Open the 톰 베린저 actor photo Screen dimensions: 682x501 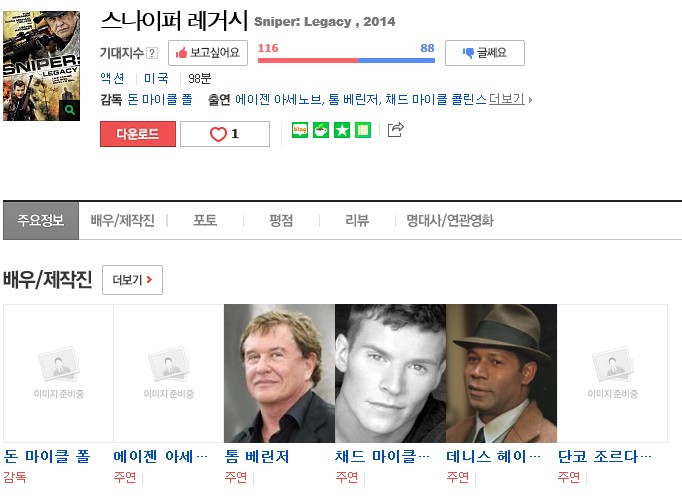279,373
